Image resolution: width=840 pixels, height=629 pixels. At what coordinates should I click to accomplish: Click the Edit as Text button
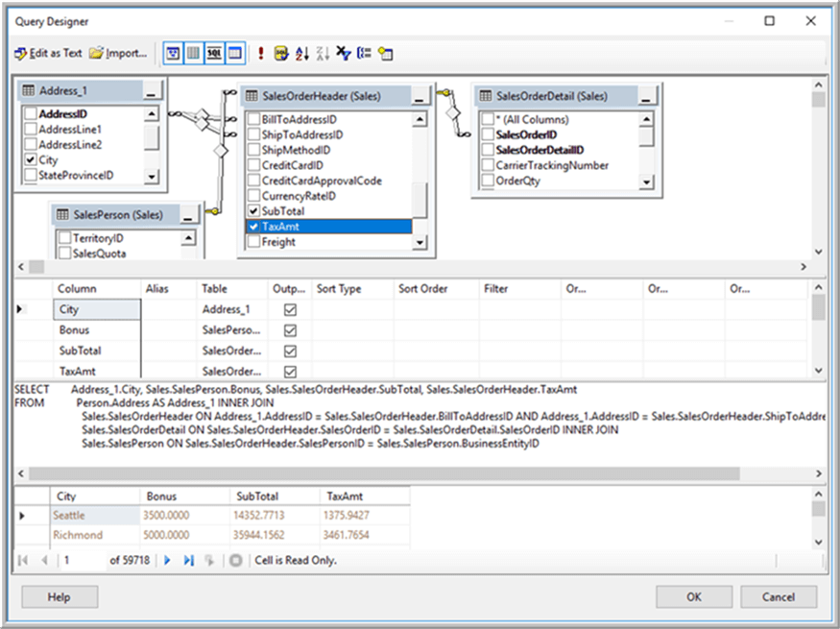pos(48,53)
